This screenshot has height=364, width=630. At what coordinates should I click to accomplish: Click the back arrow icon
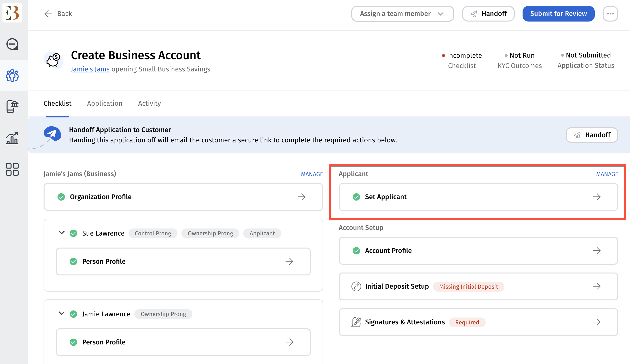(x=48, y=13)
